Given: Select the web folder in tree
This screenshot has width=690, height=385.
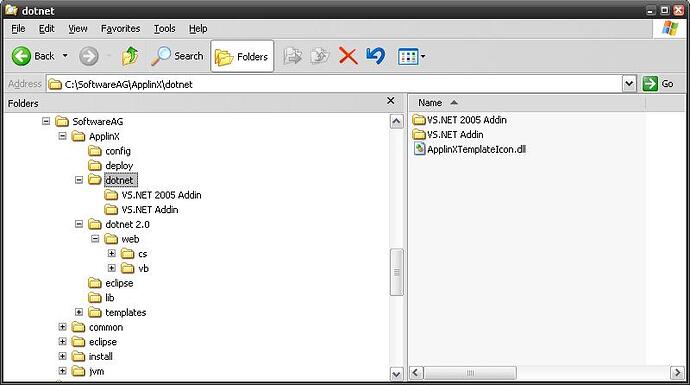Looking at the screenshot, I should 122,239.
